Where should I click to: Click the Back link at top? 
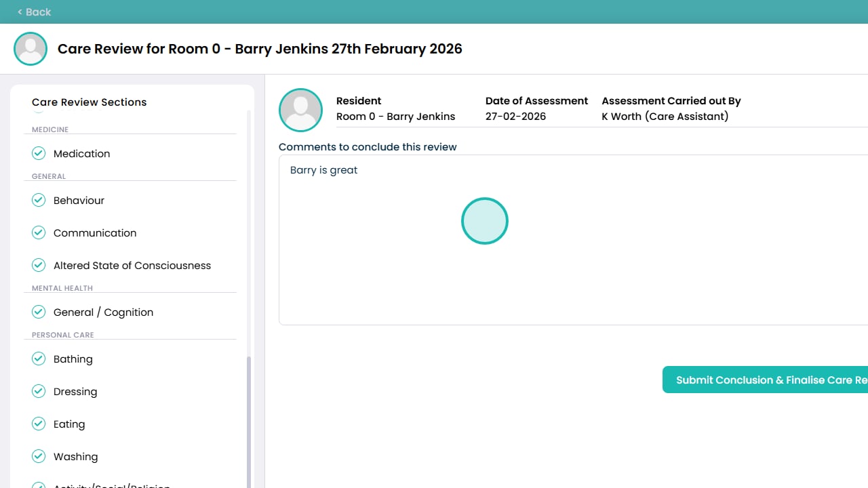pyautogui.click(x=34, y=12)
